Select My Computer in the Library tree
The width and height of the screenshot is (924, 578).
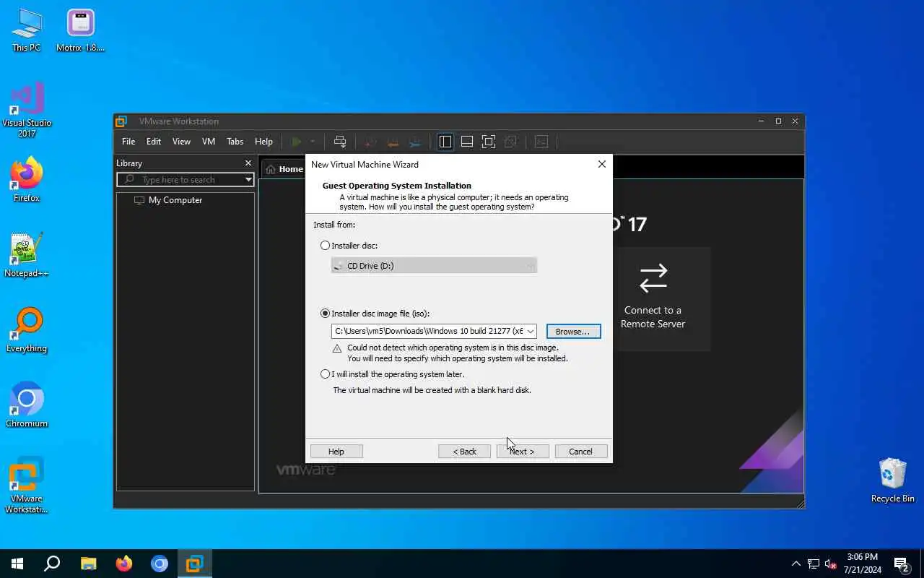pyautogui.click(x=168, y=200)
